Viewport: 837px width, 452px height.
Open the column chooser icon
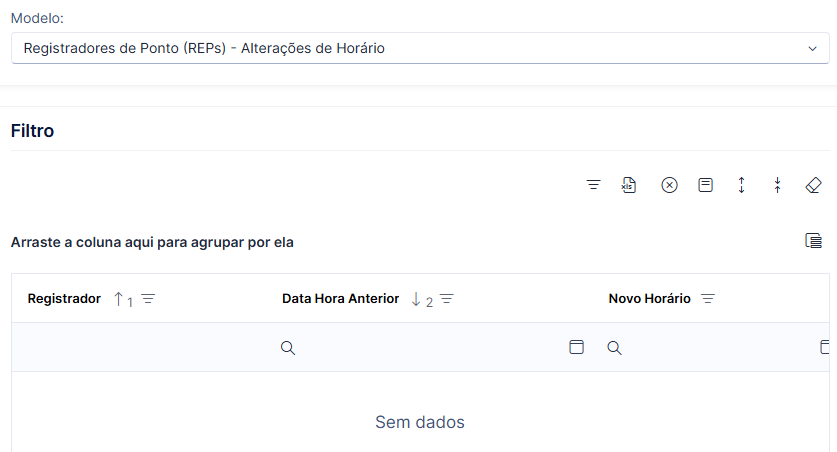[x=813, y=241]
